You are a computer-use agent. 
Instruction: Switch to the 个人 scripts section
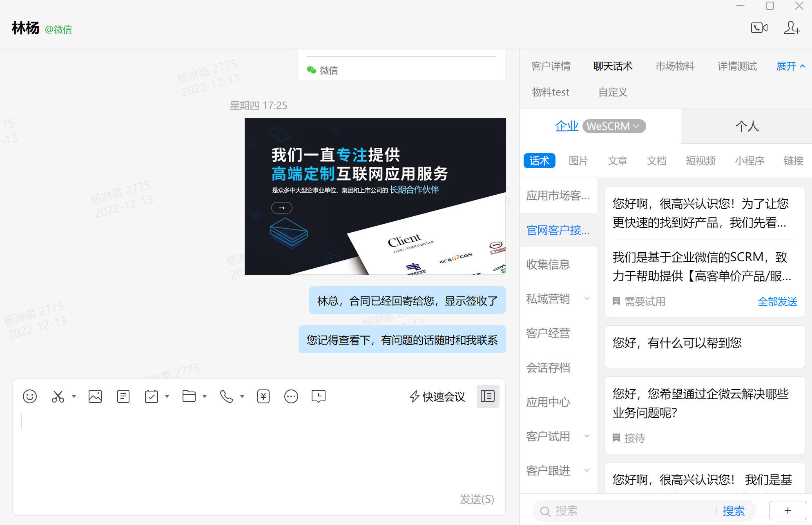pos(747,126)
